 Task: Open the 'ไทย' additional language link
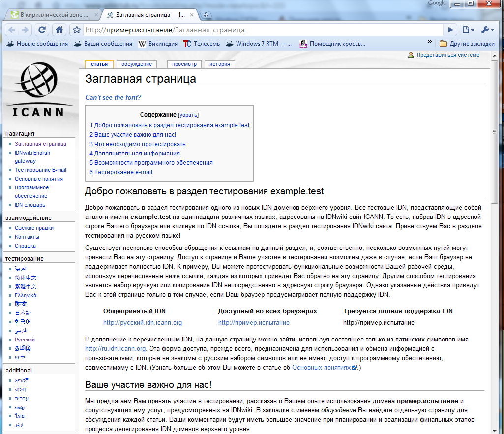20,416
